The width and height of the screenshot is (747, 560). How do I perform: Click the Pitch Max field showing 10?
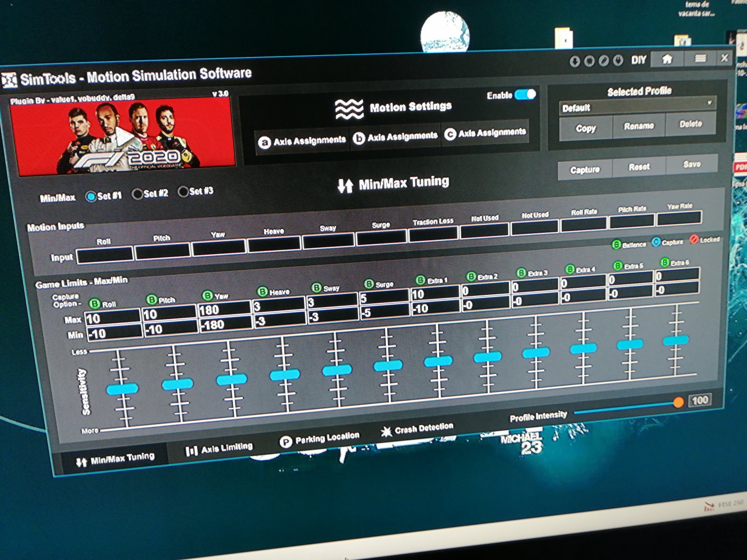click(169, 313)
